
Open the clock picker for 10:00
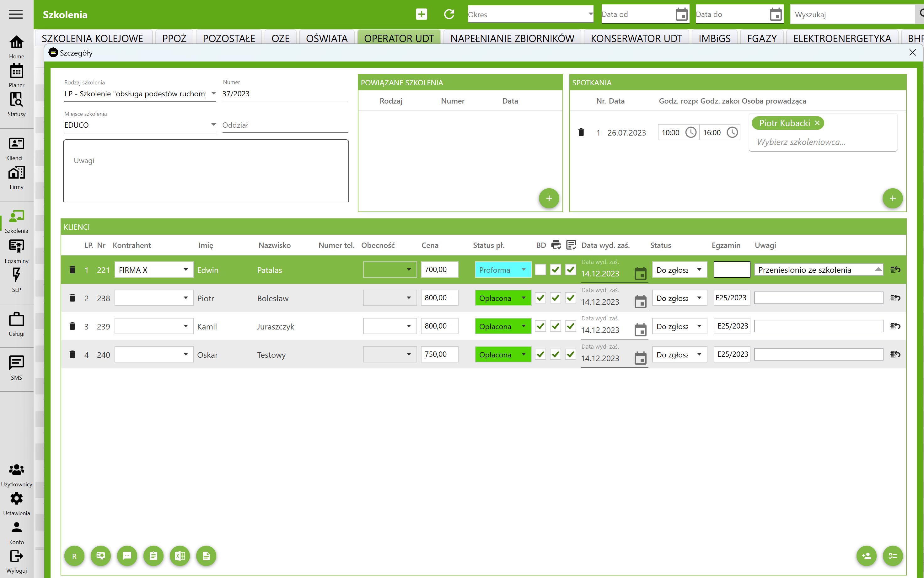(x=690, y=132)
